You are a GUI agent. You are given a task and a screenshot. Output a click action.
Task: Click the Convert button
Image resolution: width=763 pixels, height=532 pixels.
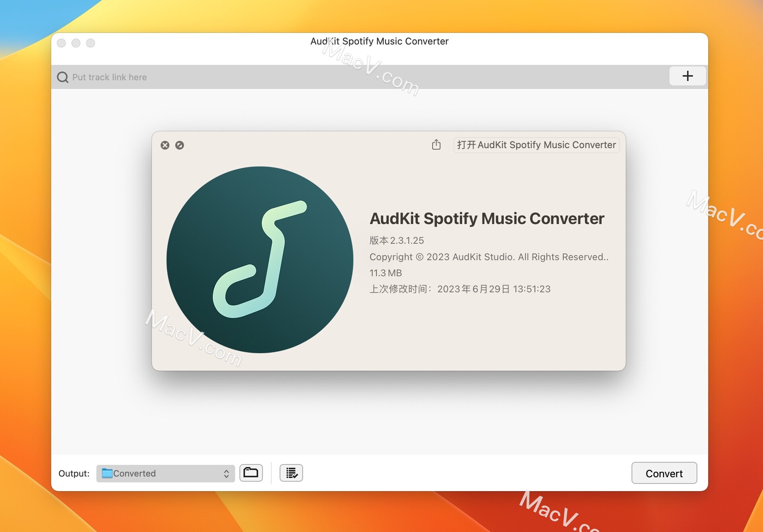[664, 473]
